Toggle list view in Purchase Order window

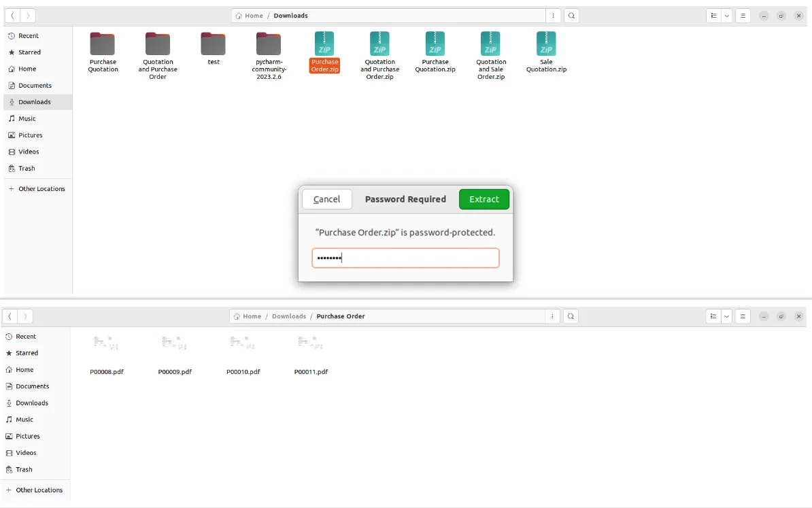pos(713,316)
